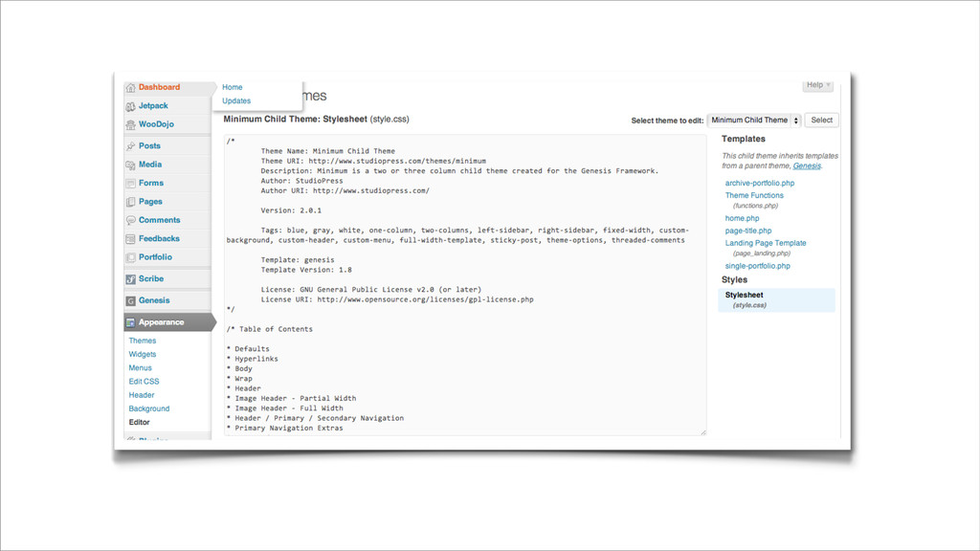This screenshot has width=980, height=551.
Task: Click the Dashboard house icon
Action: point(130,88)
